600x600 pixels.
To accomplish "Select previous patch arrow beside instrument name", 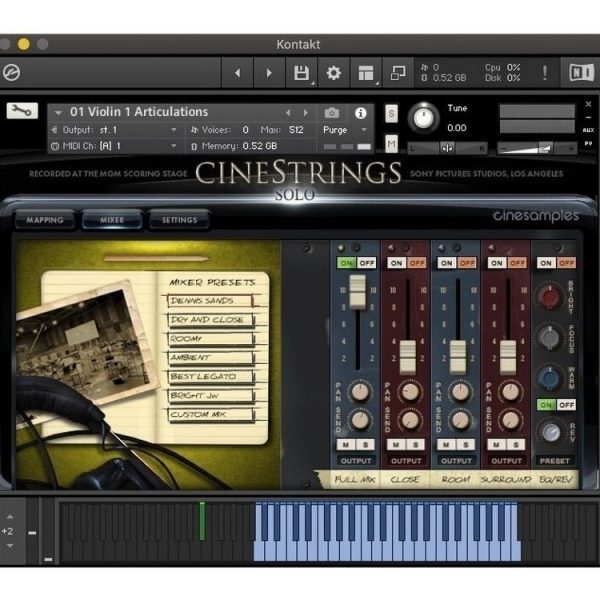I will 288,112.
